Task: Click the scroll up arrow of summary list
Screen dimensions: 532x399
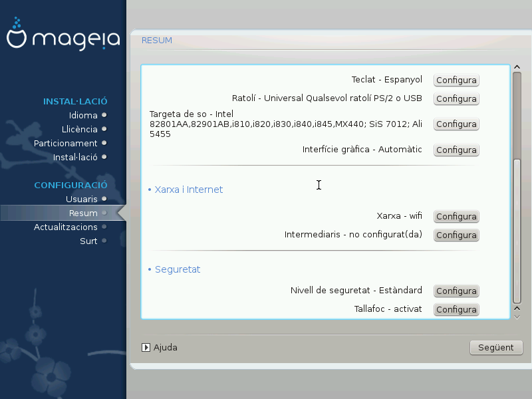Action: tap(517, 67)
